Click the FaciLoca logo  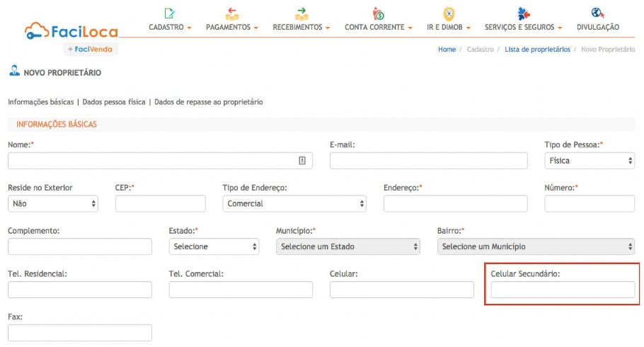71,31
